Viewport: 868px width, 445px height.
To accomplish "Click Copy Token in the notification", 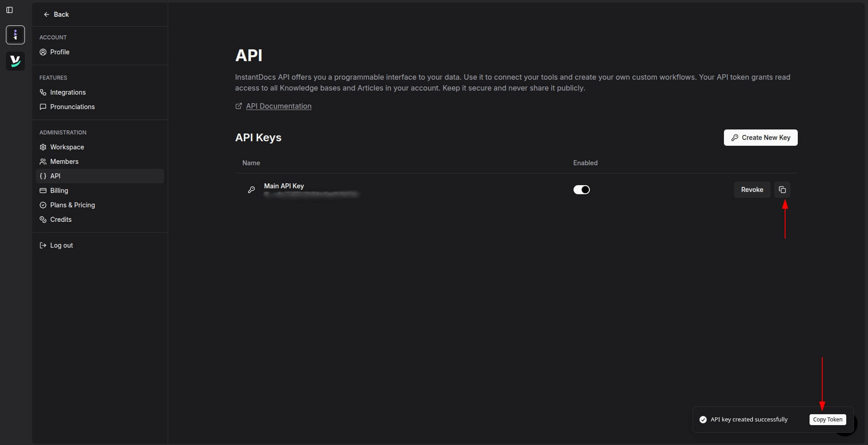I will click(827, 419).
